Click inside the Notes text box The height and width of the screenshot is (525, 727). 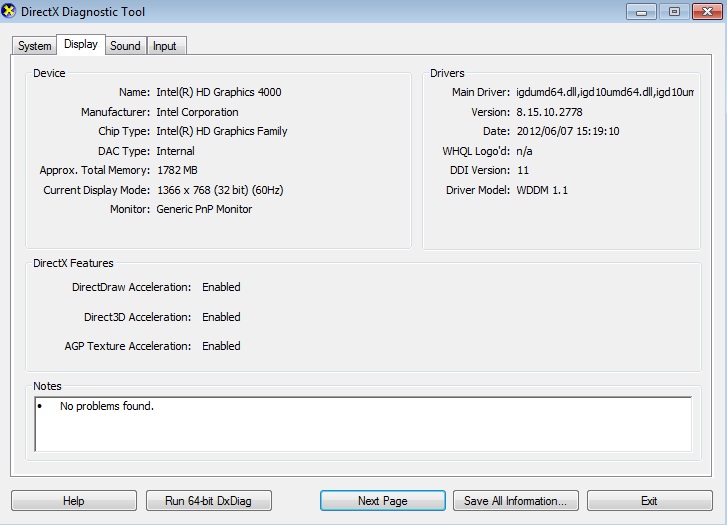pyautogui.click(x=363, y=424)
